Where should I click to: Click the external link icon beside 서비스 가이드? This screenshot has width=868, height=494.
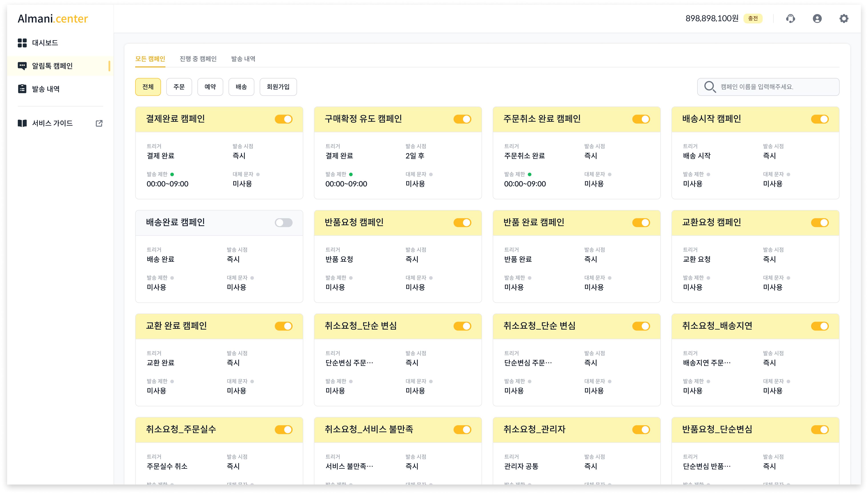tap(99, 123)
